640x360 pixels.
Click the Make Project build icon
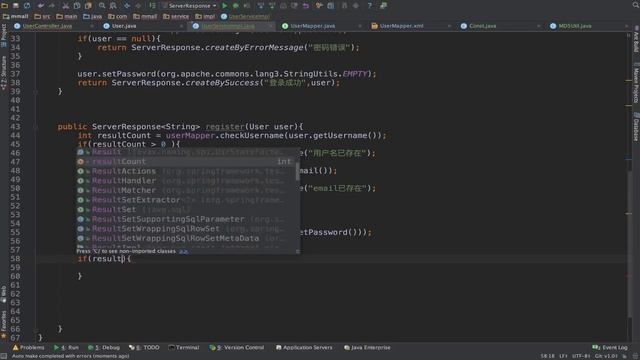tap(152, 6)
